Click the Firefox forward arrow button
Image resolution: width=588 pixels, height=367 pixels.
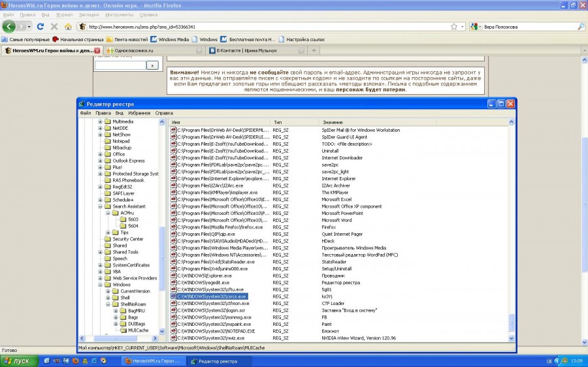click(x=22, y=27)
